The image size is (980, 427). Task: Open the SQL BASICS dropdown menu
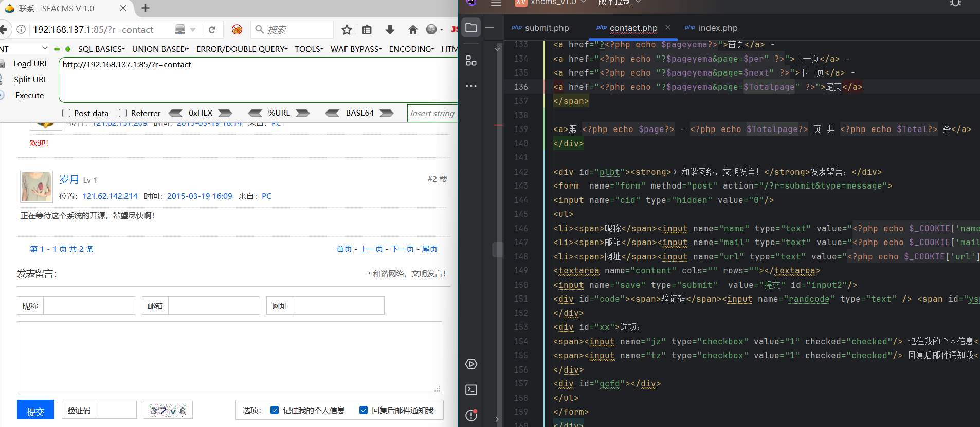101,49
